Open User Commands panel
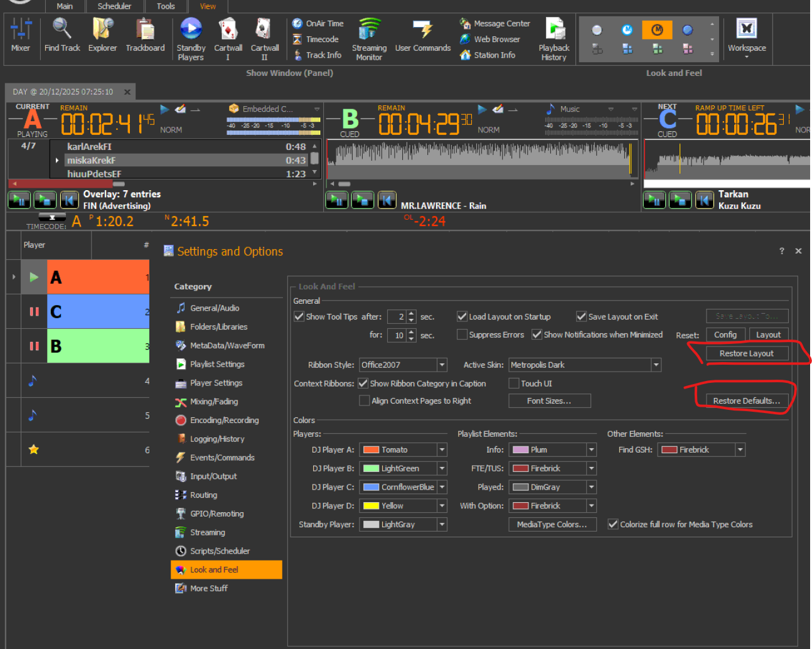Screen dimensions: 812x649 tap(422, 35)
